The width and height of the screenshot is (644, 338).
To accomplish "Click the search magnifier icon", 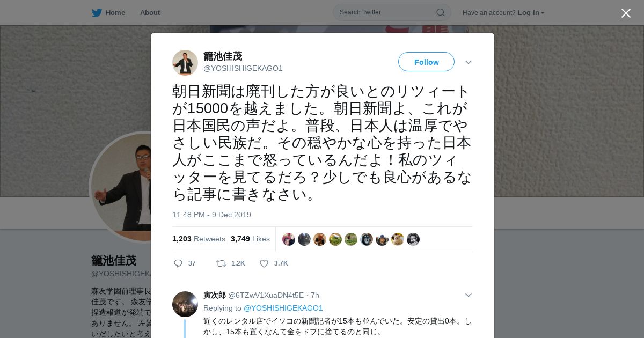I will [440, 12].
